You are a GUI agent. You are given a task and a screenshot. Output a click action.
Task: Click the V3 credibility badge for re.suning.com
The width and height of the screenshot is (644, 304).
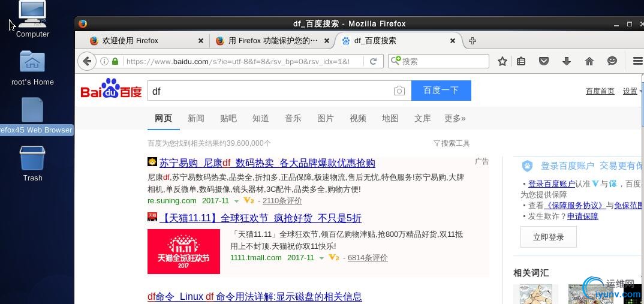pos(249,200)
